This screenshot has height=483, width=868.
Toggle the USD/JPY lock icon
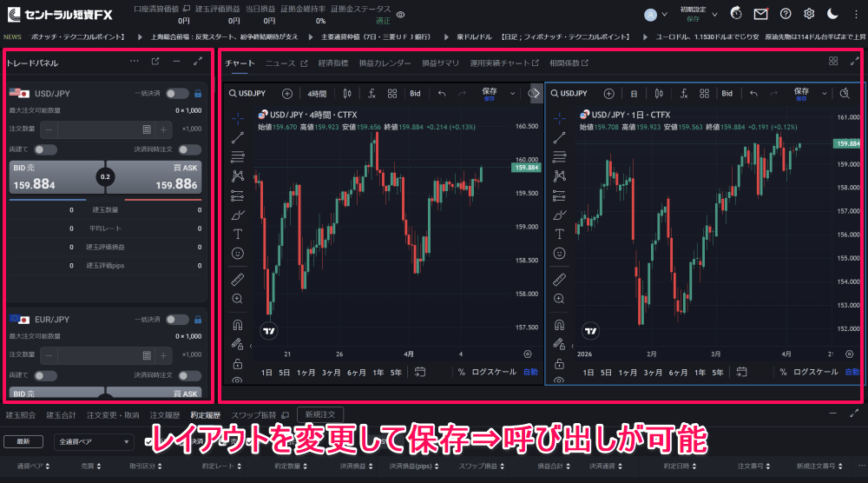(198, 94)
